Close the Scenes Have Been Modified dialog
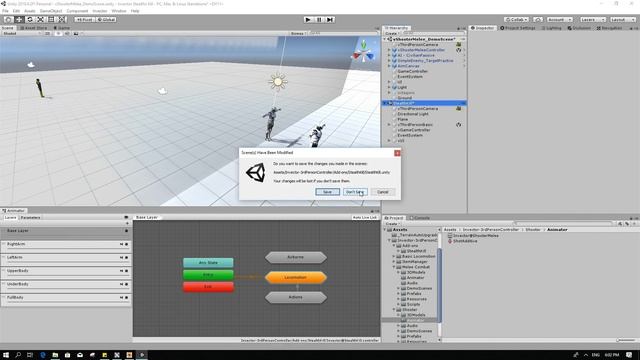The image size is (640, 360). [397, 153]
